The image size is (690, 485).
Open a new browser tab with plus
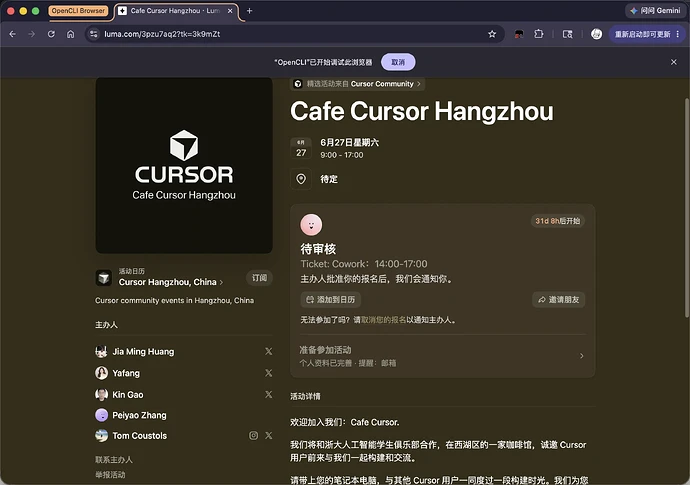pyautogui.click(x=249, y=11)
